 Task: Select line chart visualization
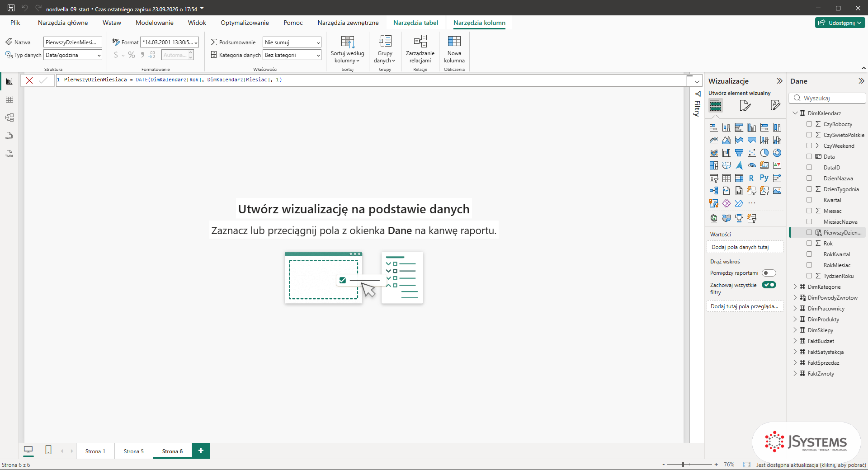(714, 140)
